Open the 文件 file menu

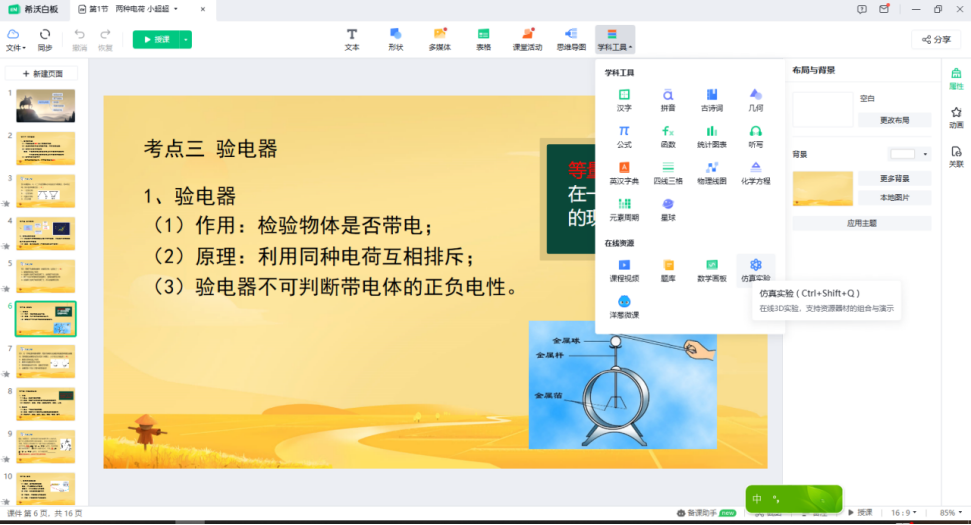point(16,40)
